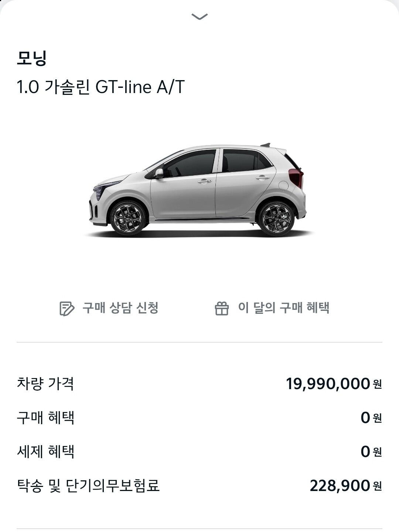Click the car's front door handle

205,181
